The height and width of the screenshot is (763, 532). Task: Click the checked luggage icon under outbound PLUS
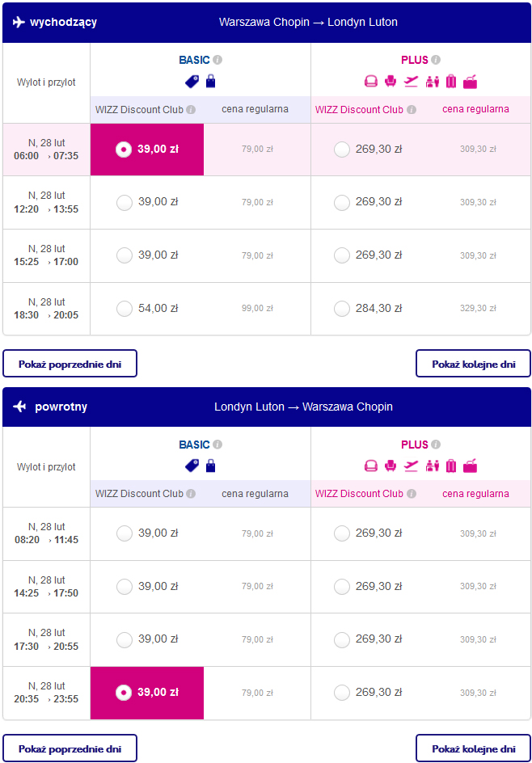pyautogui.click(x=451, y=81)
